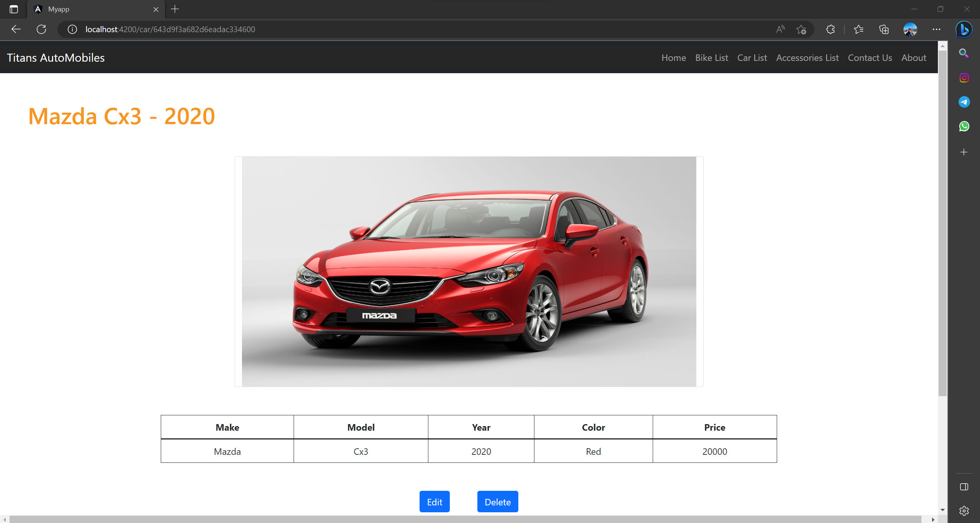Click the blue Edit button
980x523 pixels.
click(434, 502)
